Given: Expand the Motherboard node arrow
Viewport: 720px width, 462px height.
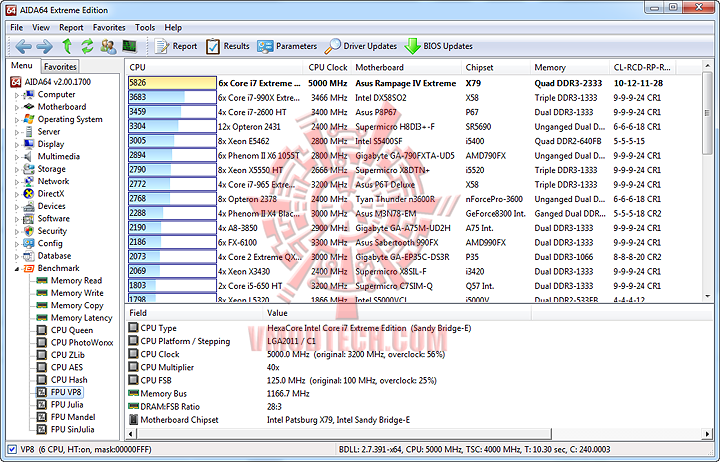Looking at the screenshot, I should pos(17,107).
